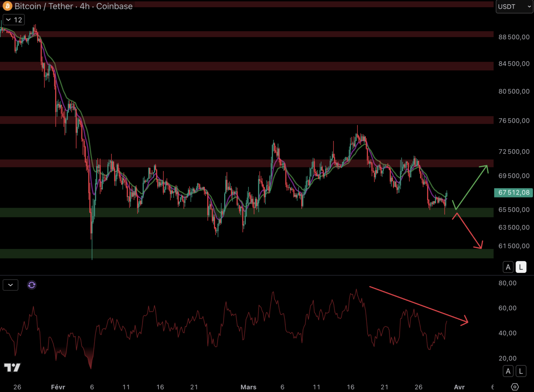
Task: Toggle log scale "L" on the indicator pane
Action: click(521, 371)
